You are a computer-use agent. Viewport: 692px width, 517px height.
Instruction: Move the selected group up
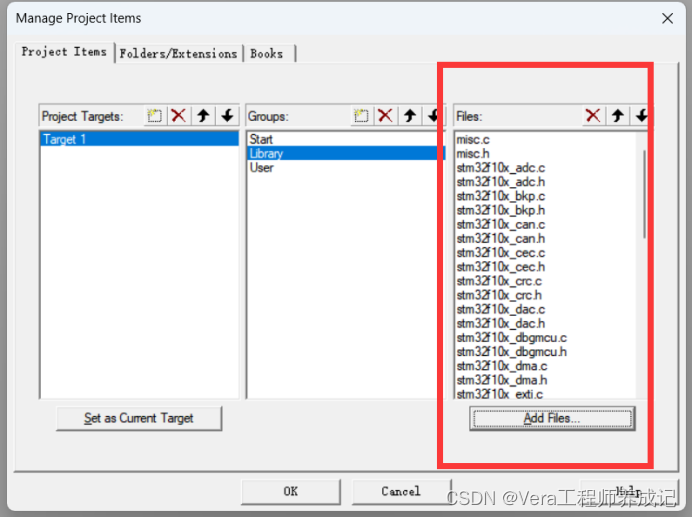click(x=410, y=116)
